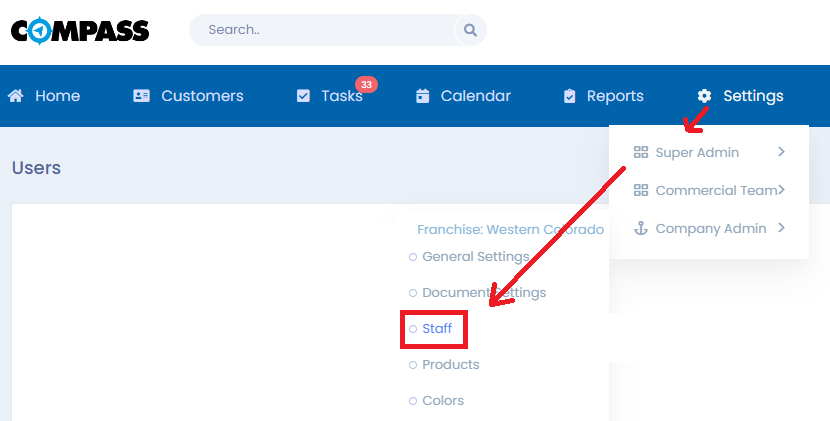Screen dimensions: 830x421
Task: Click the search magnifier icon
Action: pyautogui.click(x=469, y=30)
